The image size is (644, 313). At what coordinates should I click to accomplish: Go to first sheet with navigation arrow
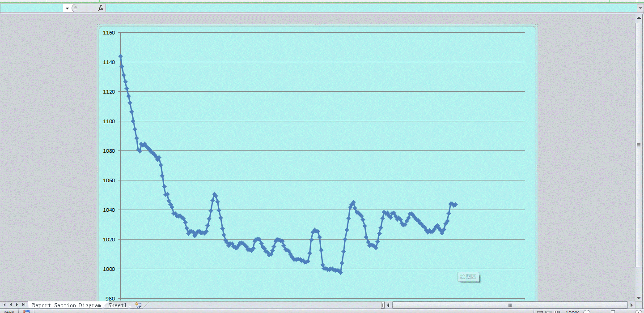4,305
